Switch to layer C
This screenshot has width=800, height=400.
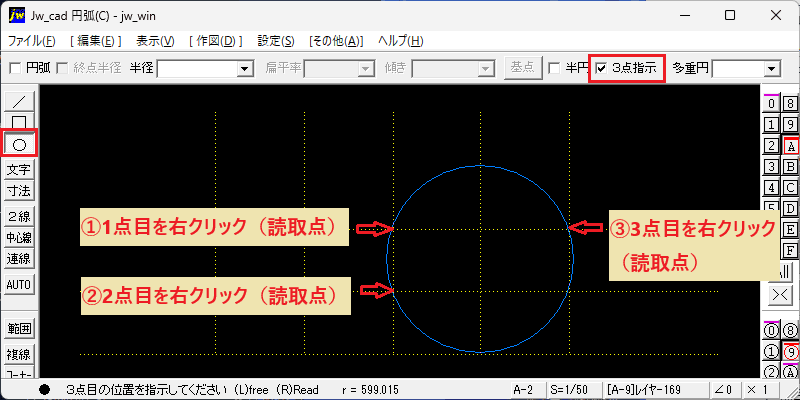click(x=790, y=188)
